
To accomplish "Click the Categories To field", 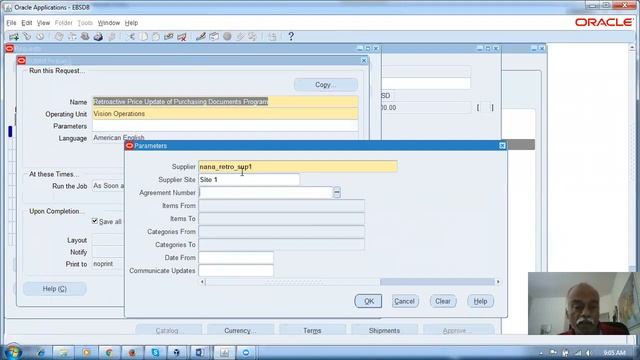I will [x=281, y=244].
